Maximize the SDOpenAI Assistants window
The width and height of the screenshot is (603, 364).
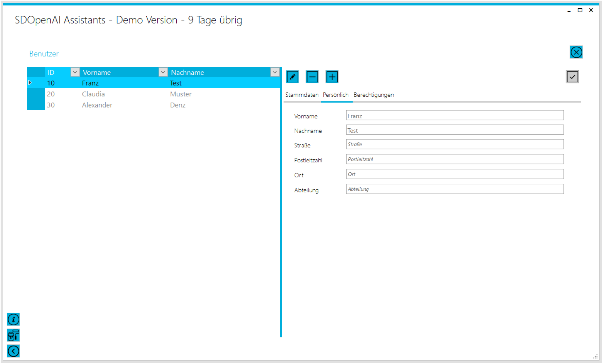580,10
